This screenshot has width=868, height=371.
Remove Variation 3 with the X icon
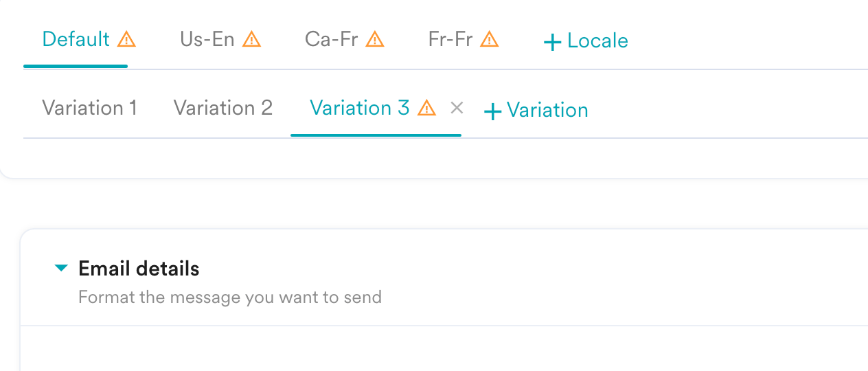tap(457, 108)
